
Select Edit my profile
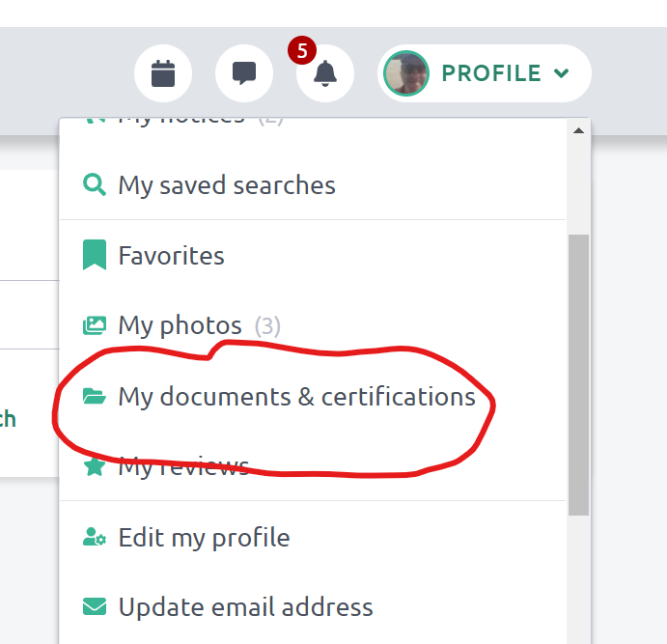(204, 537)
